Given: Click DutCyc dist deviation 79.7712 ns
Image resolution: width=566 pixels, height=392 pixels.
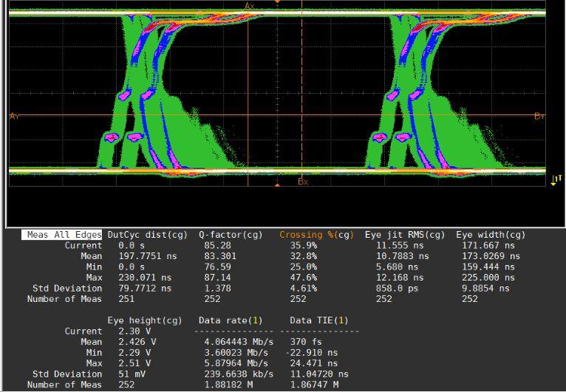Looking at the screenshot, I should click(145, 289).
